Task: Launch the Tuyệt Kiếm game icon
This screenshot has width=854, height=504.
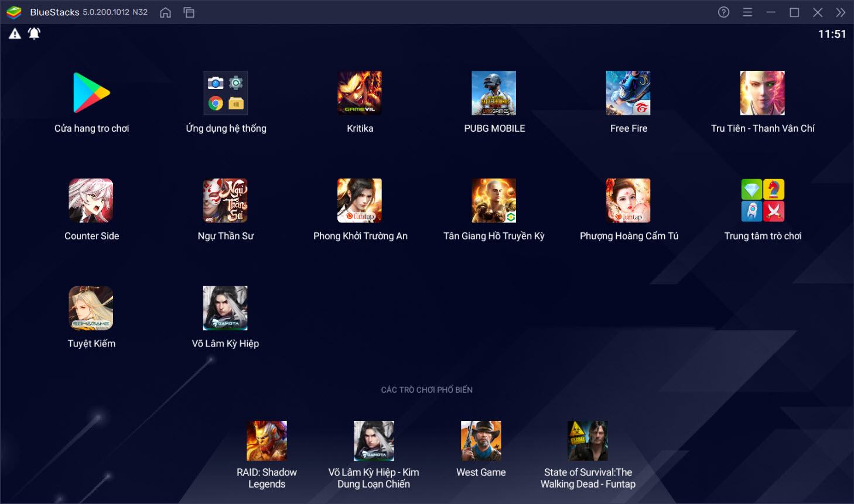Action: click(91, 308)
